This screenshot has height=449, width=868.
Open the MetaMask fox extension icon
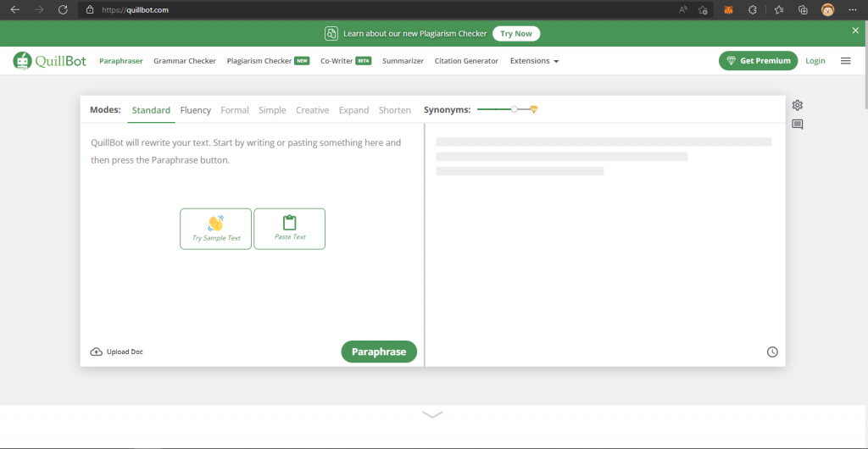click(729, 9)
